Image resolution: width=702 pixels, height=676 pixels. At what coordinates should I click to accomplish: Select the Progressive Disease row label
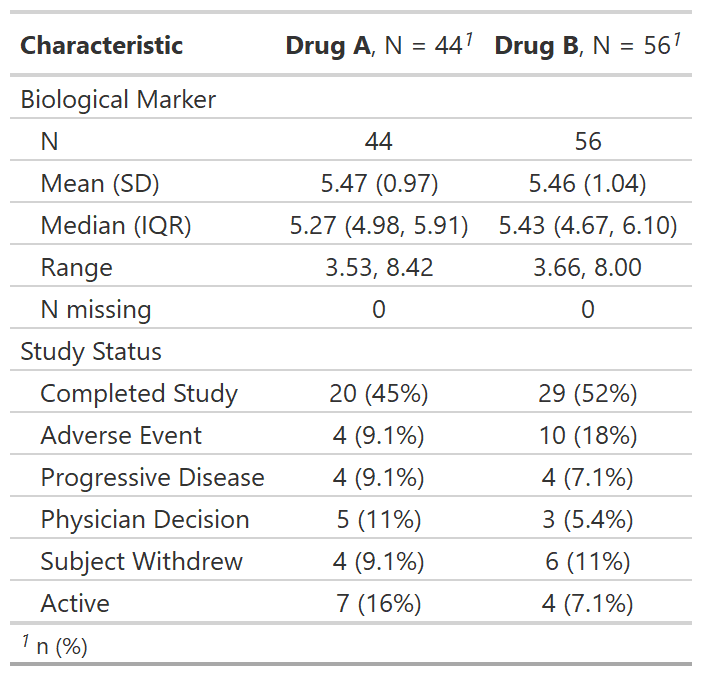pyautogui.click(x=152, y=477)
